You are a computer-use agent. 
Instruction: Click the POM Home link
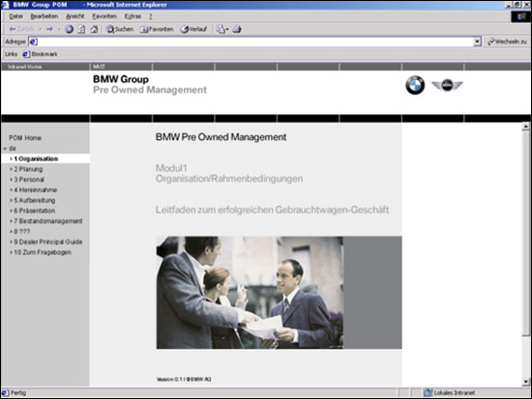pyautogui.click(x=25, y=138)
